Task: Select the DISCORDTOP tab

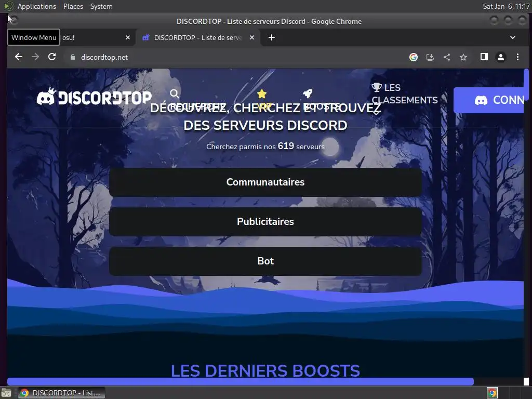Action: [x=198, y=37]
